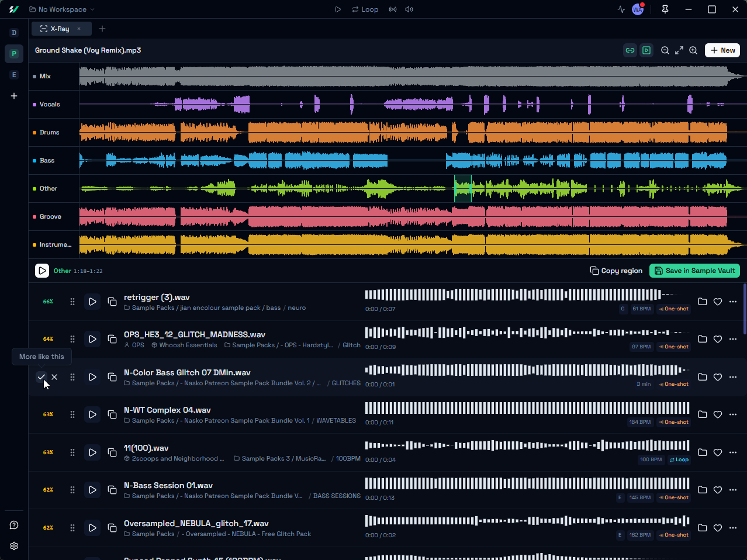Open folder for N-Bass Session 01.wav
The image size is (747, 560).
point(703,490)
